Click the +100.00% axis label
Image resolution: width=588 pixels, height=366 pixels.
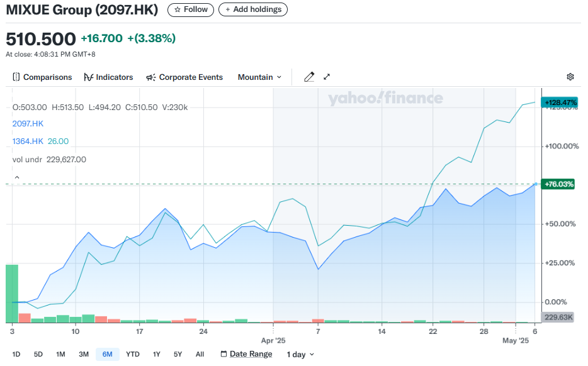562,146
